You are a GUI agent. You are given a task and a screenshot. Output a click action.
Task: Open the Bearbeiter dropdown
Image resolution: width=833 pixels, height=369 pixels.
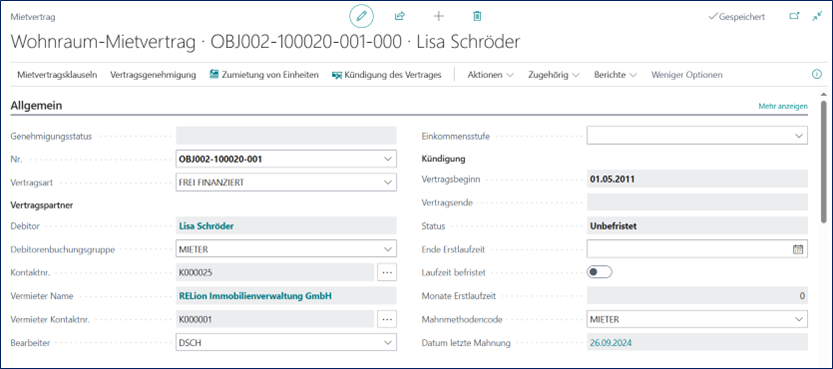(387, 343)
